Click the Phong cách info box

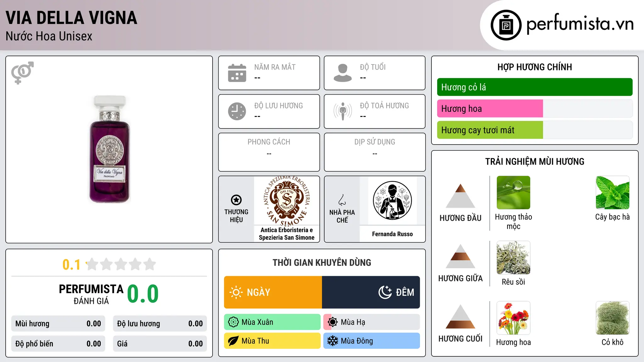269,152
